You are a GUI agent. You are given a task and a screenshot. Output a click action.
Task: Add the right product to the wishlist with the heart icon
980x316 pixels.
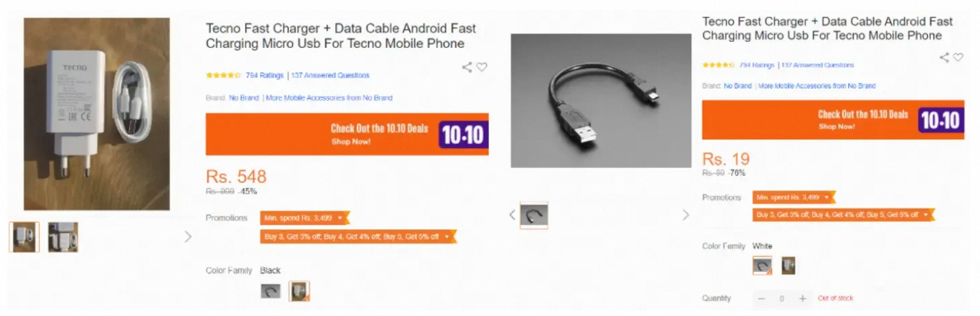(x=958, y=57)
